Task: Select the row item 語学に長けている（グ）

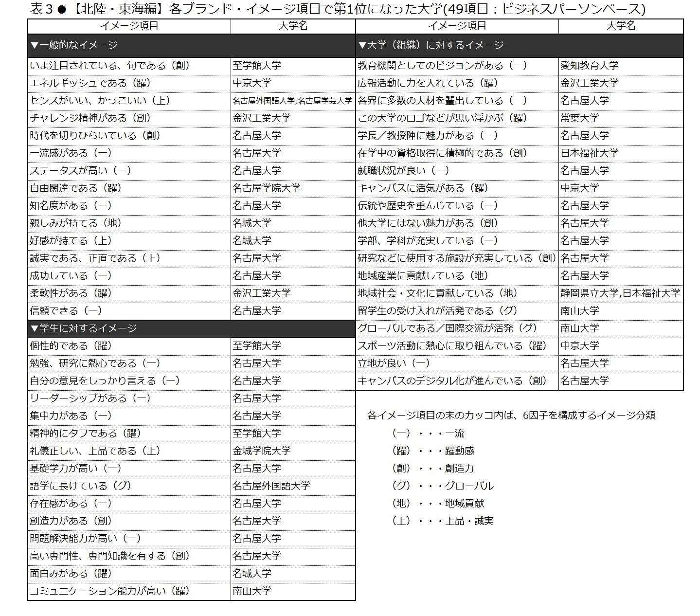Action: [81, 486]
